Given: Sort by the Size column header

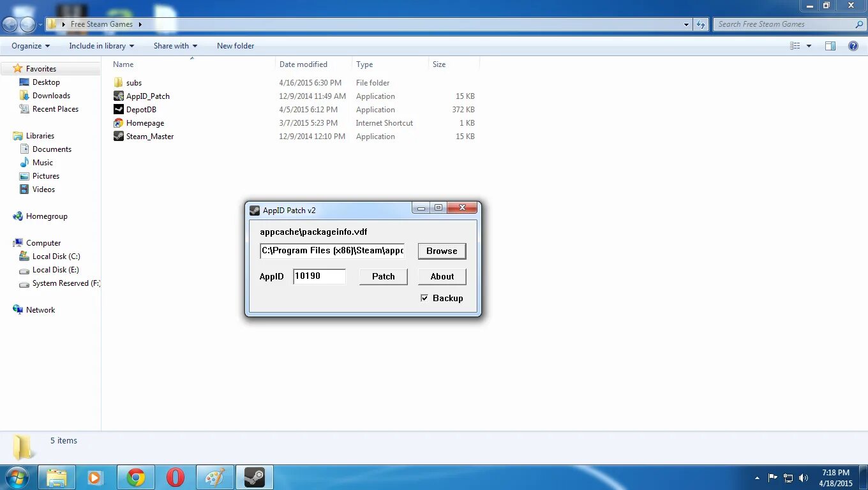Looking at the screenshot, I should [439, 64].
